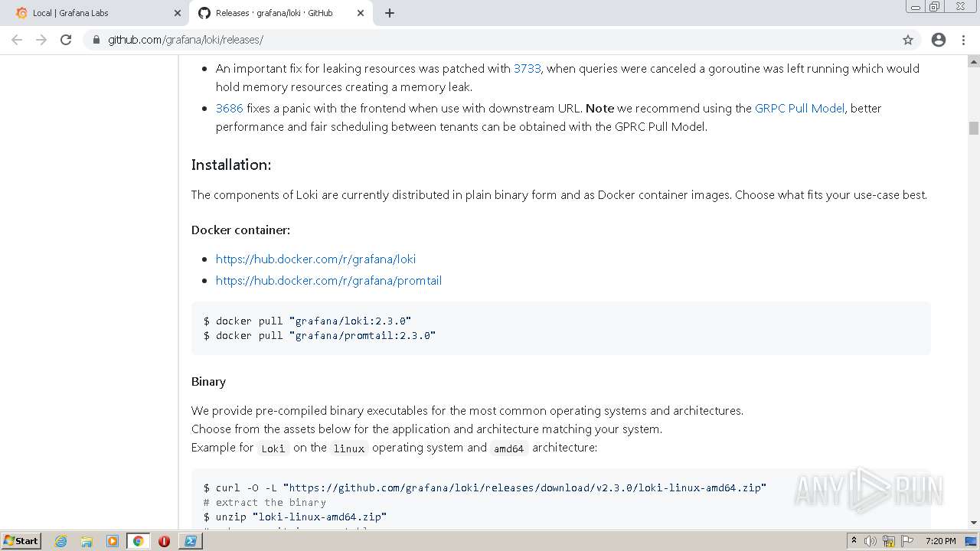Open the Windows Start menu

pyautogui.click(x=21, y=540)
